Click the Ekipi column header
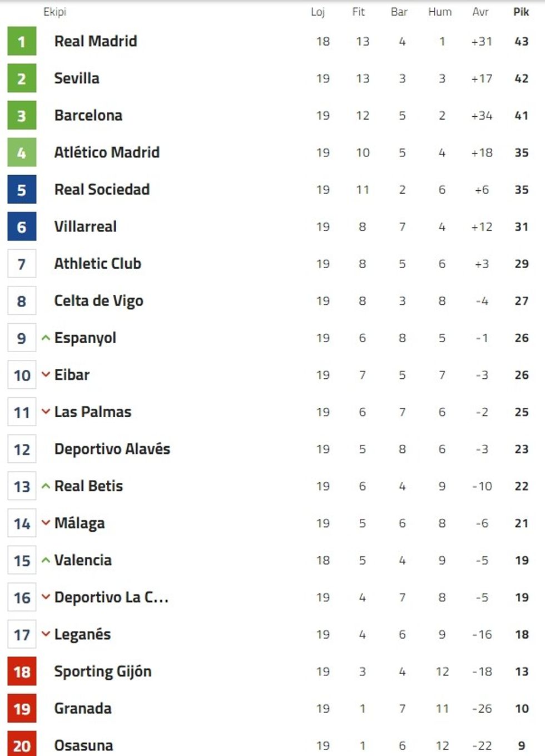The height and width of the screenshot is (756, 545). tap(54, 12)
